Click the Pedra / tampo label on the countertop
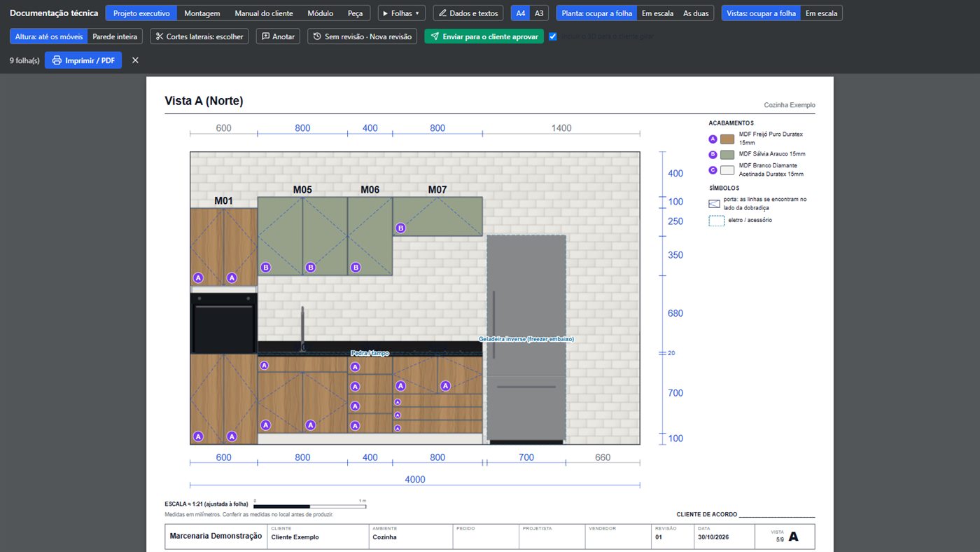Viewport: 980px width, 552px height. tap(370, 354)
